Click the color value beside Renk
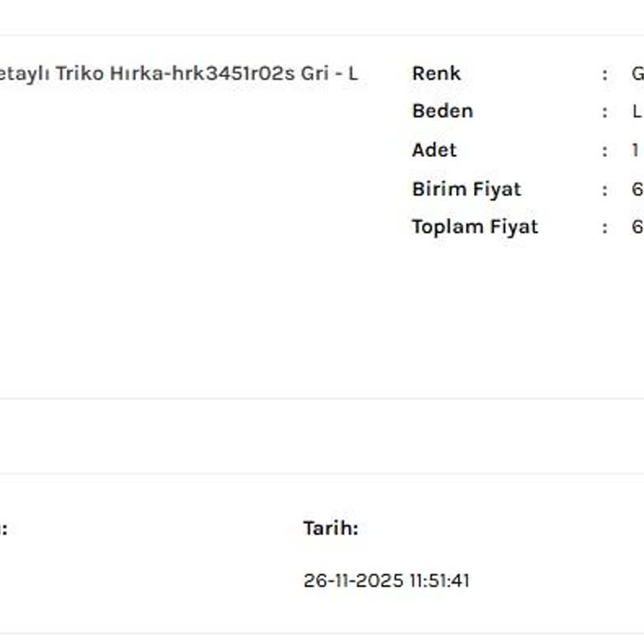This screenshot has height=644, width=644. (637, 74)
